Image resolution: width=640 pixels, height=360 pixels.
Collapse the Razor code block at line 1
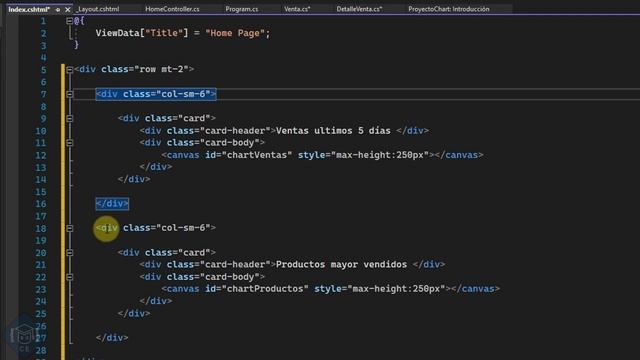coord(69,21)
